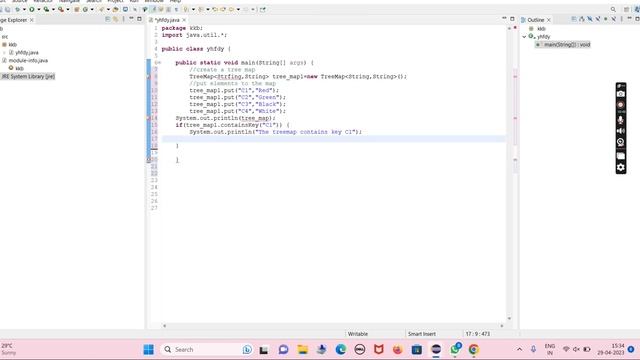Viewport: 640px width, 360px height.
Task: Open yhfdy.java in Package Explorer
Action: (27, 53)
